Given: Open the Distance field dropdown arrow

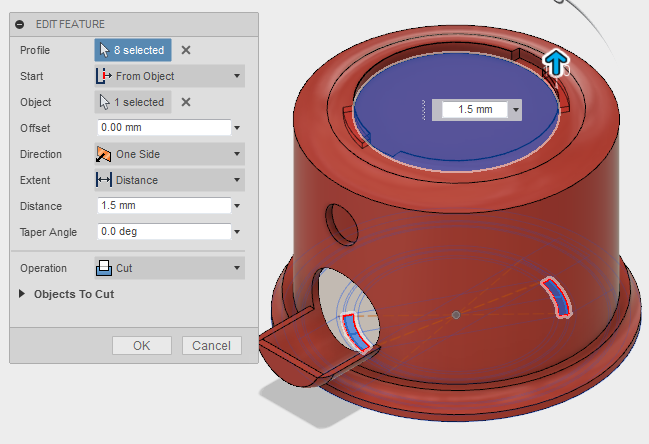Looking at the screenshot, I should click(x=237, y=206).
